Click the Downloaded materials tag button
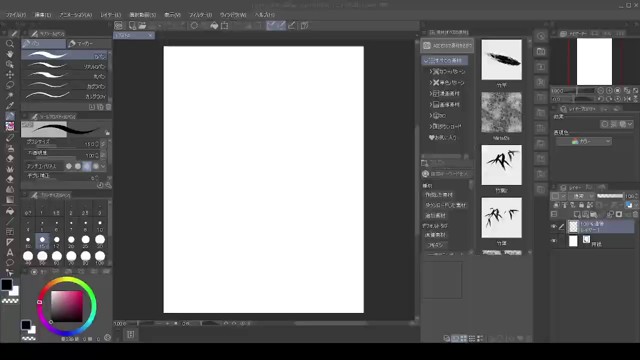Screen dimensions: 640x360 click(445, 205)
